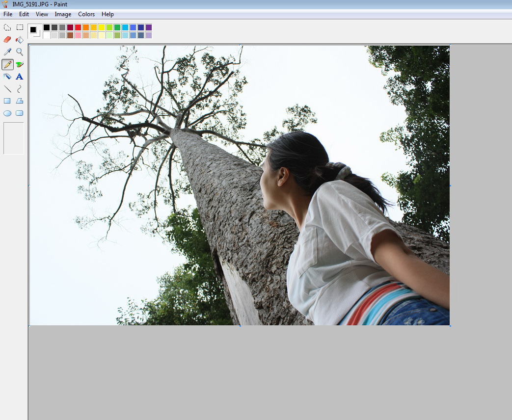Select the Free-Form Select tool

coord(7,27)
